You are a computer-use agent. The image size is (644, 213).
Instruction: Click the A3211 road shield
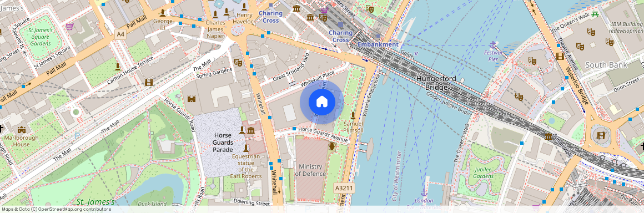[x=344, y=188]
